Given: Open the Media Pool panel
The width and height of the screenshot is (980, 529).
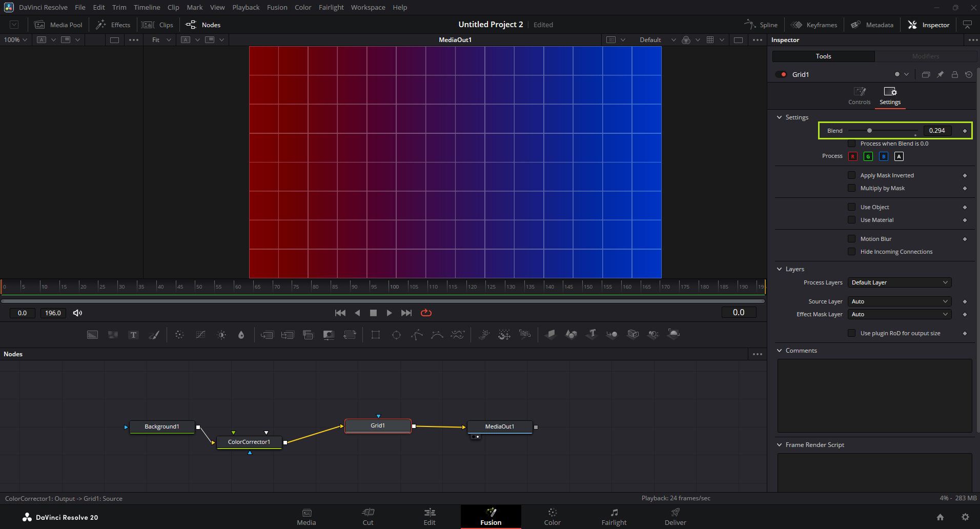Looking at the screenshot, I should pos(58,25).
